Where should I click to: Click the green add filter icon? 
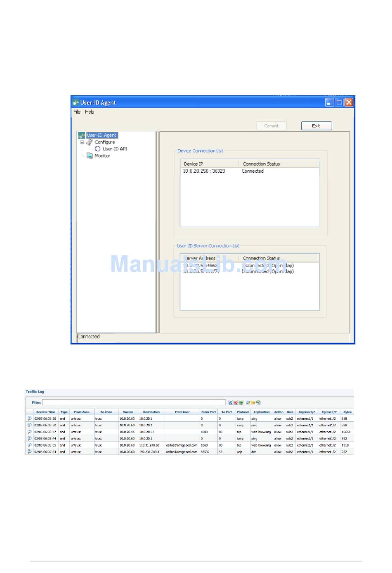click(241, 402)
